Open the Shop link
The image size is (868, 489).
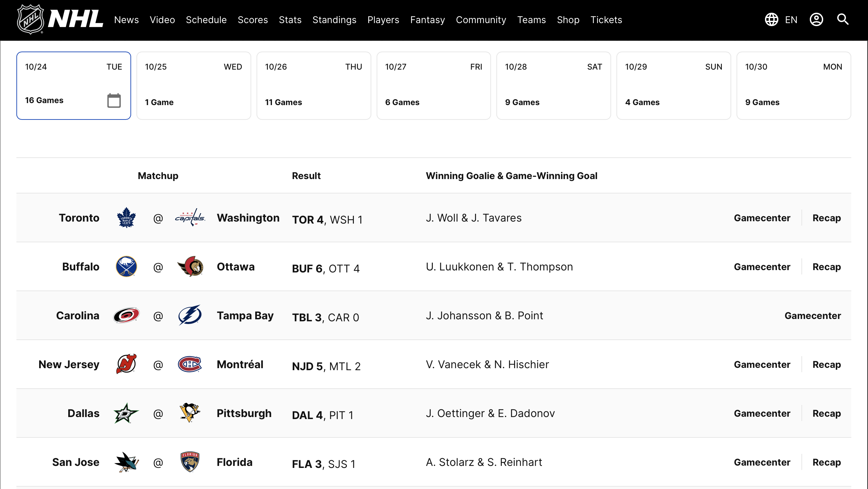tap(568, 20)
